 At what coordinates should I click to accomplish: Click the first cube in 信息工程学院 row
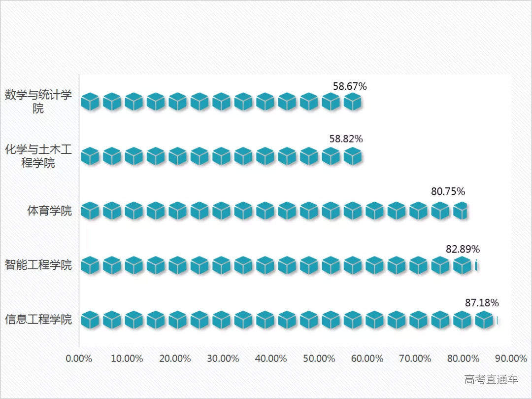pos(90,320)
